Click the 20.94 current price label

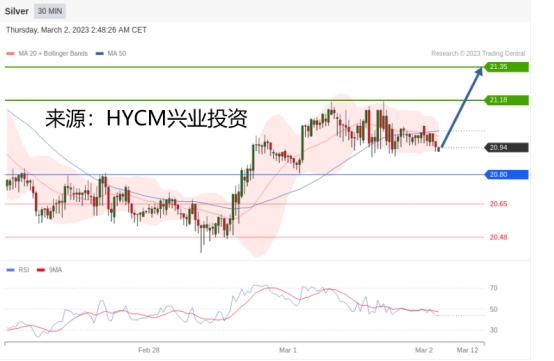click(506, 148)
